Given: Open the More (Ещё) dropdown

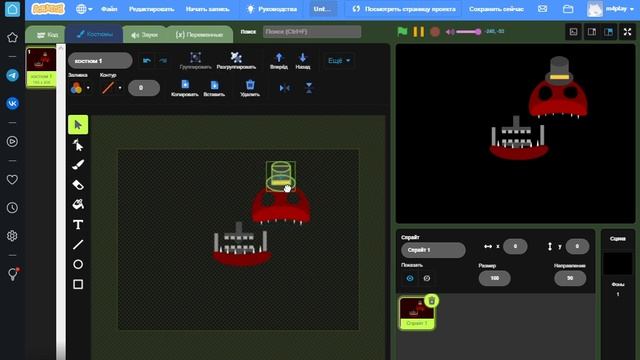Looking at the screenshot, I should (339, 60).
